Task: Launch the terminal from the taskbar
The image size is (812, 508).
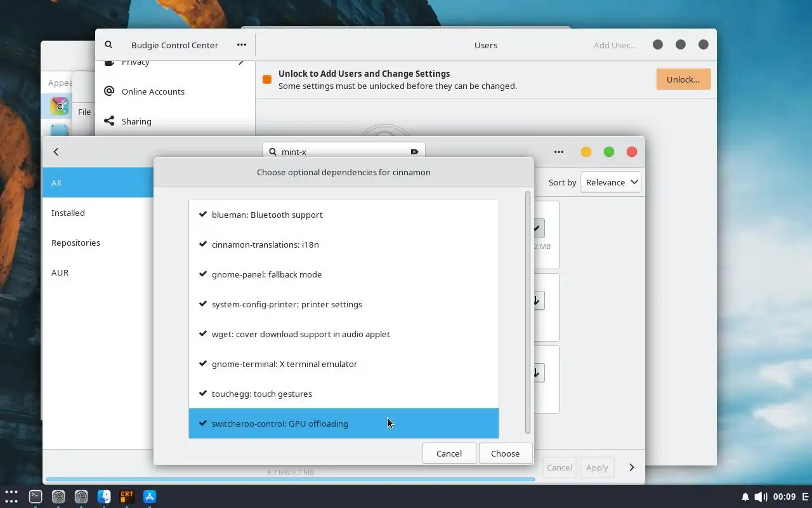Action: (x=36, y=497)
